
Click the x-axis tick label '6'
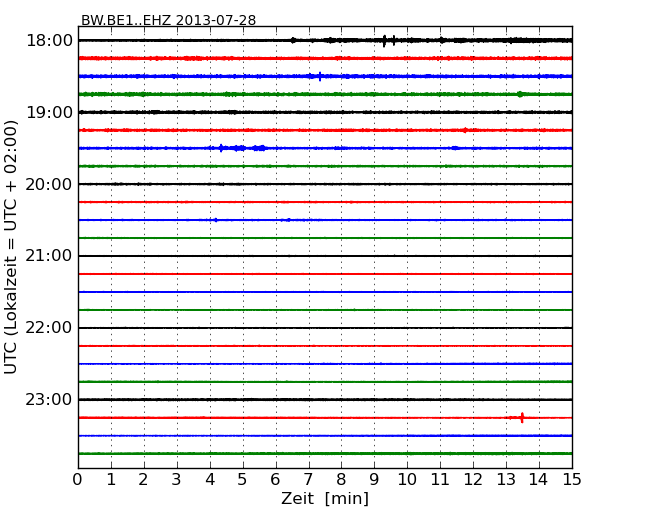(x=275, y=480)
